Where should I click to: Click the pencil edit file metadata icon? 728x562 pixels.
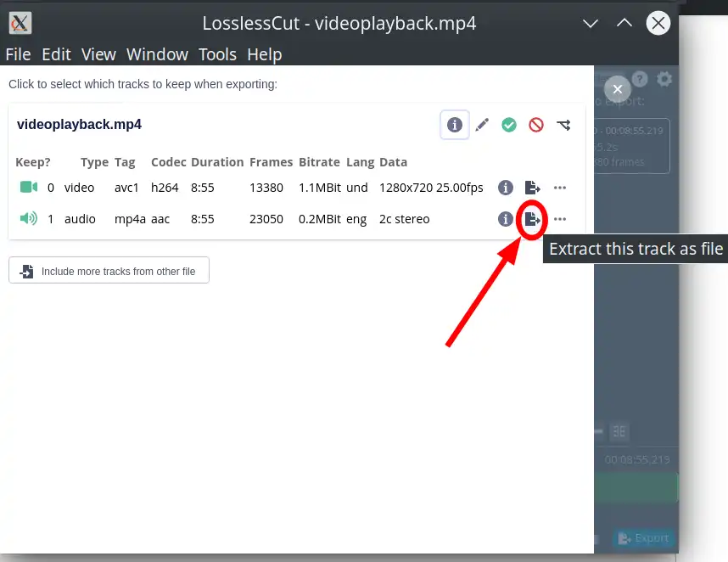pos(482,125)
